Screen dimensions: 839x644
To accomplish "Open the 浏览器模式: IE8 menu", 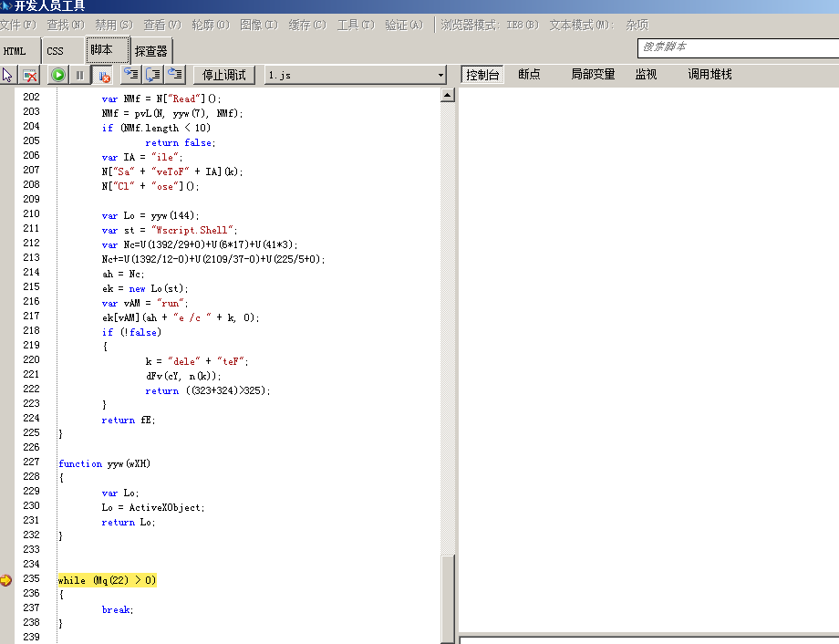I will 490,26.
